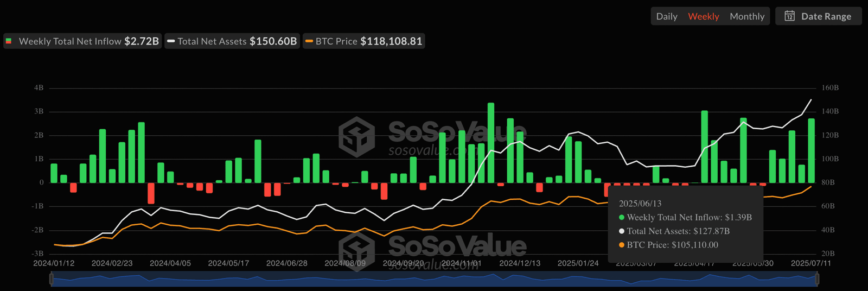Hide the Total Net Assets line series
The width and height of the screenshot is (868, 291).
[233, 41]
